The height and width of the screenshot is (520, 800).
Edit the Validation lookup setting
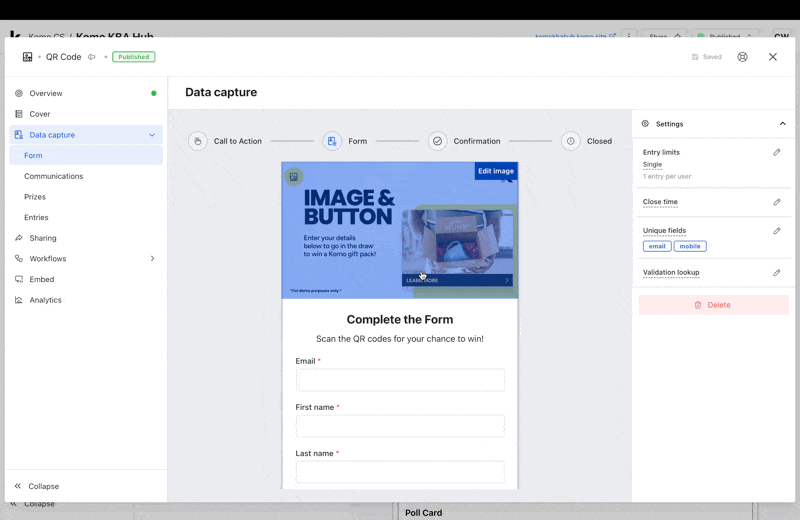click(x=777, y=272)
